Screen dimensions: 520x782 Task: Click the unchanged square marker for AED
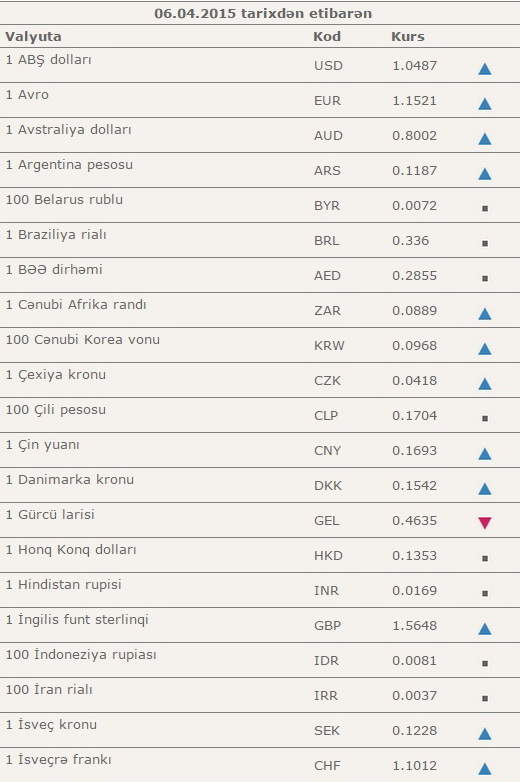click(x=485, y=278)
